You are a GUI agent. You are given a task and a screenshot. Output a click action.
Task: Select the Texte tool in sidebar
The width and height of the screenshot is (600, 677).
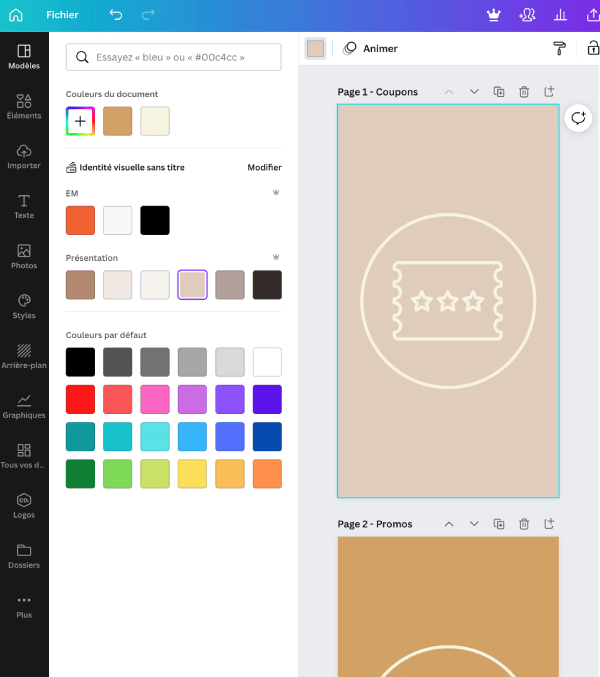pos(24,206)
